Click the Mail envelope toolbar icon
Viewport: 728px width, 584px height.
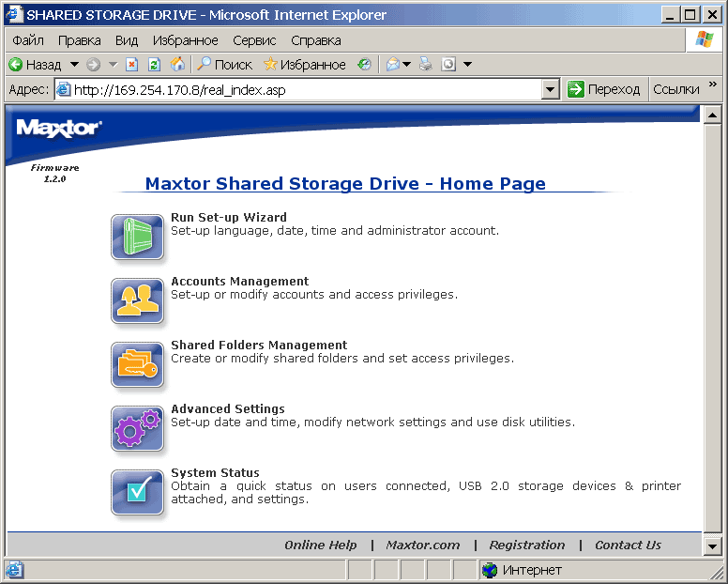pyautogui.click(x=393, y=65)
